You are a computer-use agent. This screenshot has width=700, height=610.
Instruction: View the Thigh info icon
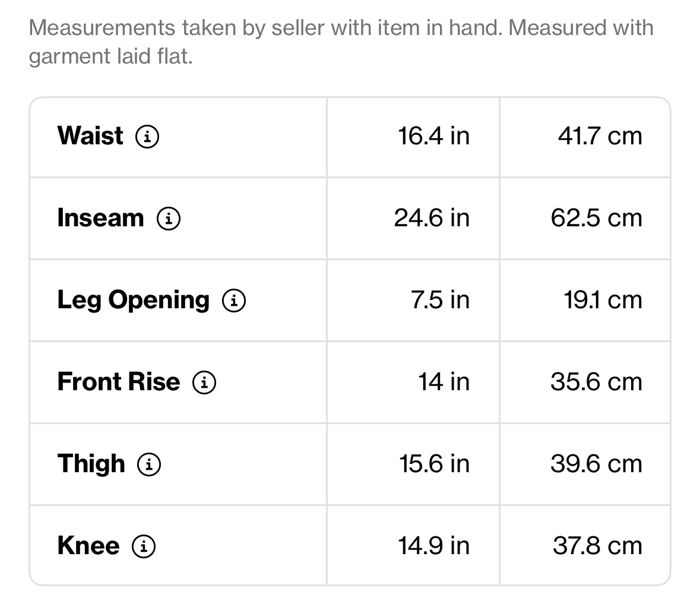point(149,464)
